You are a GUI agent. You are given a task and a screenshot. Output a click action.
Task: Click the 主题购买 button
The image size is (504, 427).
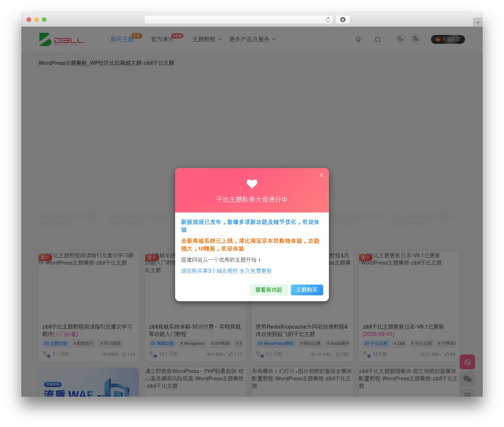pyautogui.click(x=307, y=290)
